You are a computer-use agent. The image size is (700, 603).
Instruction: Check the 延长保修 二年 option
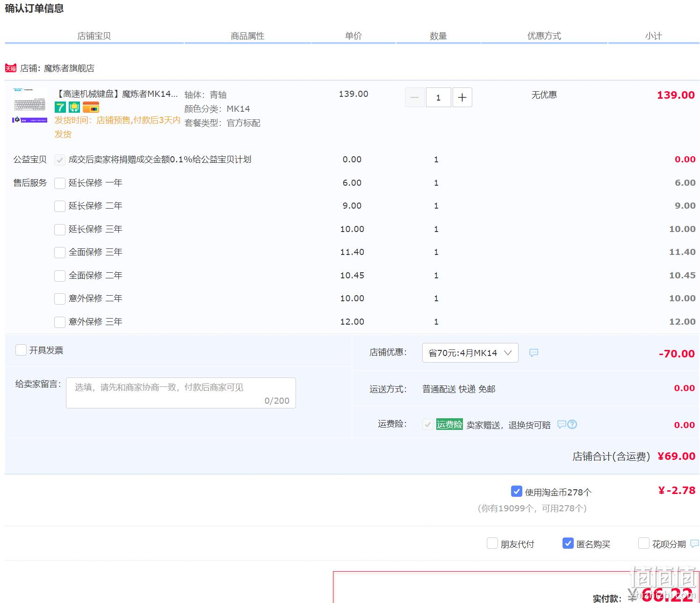(x=60, y=206)
